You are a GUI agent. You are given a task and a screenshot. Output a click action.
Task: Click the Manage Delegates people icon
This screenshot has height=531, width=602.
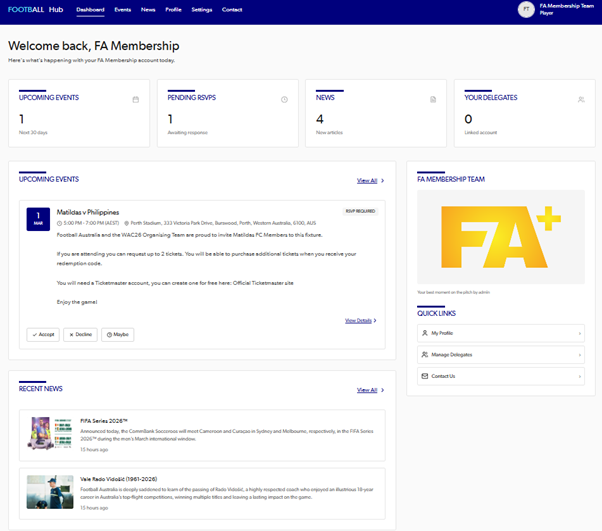click(x=425, y=355)
